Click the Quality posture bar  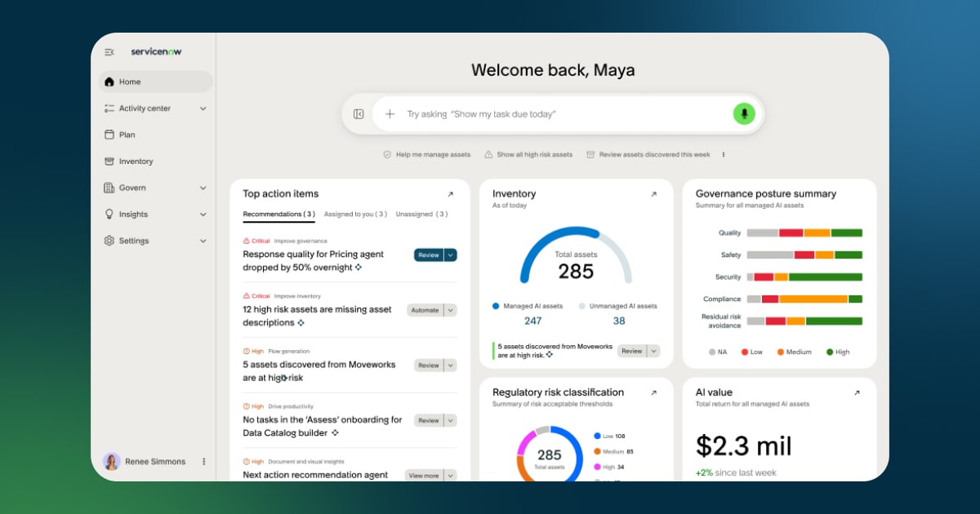point(804,233)
